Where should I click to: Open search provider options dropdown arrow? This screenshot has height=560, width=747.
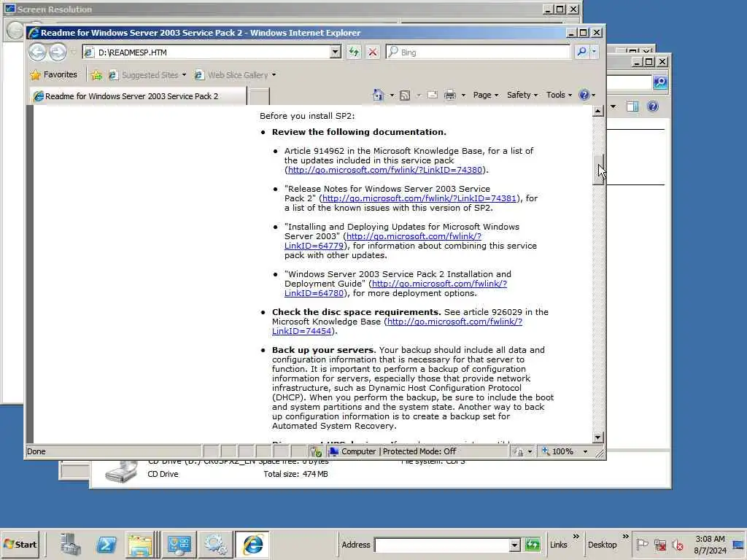(x=594, y=52)
